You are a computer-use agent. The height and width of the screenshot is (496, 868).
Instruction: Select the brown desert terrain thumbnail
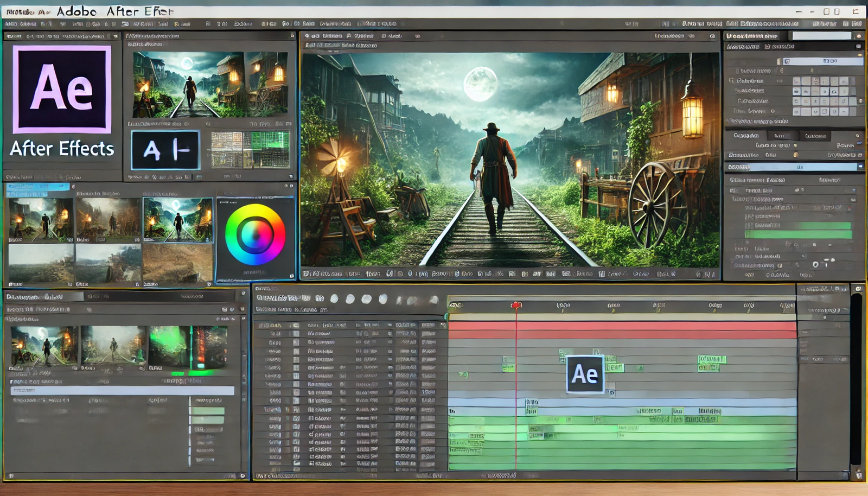tap(177, 265)
